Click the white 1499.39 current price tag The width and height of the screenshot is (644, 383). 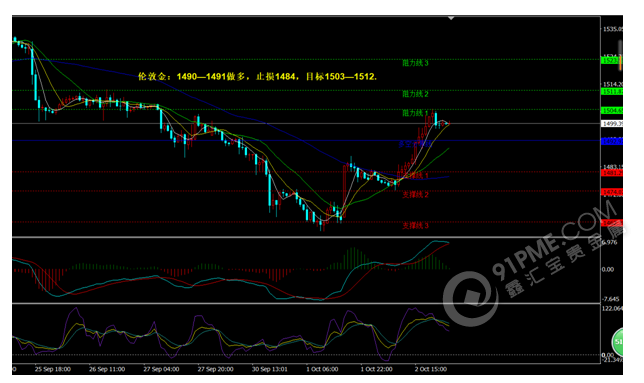(612, 124)
